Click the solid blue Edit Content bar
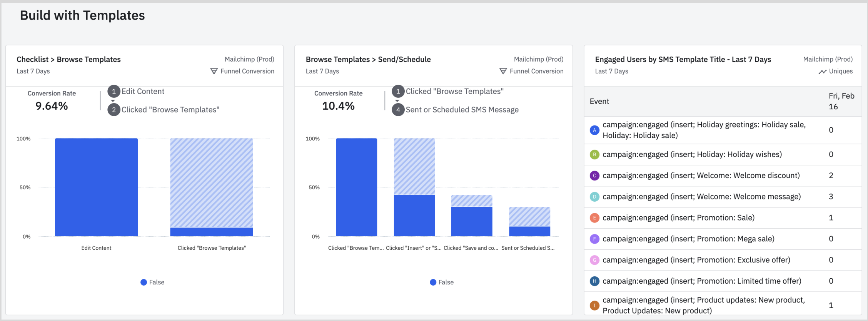Viewport: 868px width, 321px height. click(96, 187)
